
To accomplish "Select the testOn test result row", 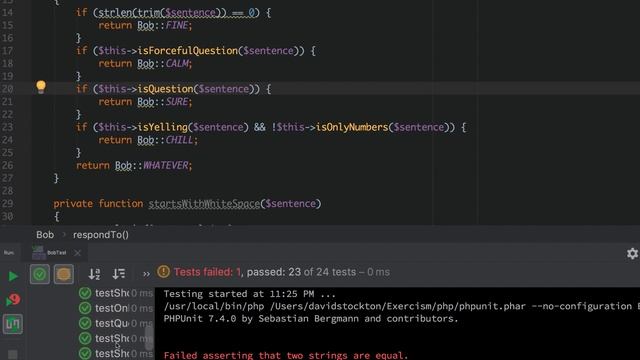I will coord(116,308).
